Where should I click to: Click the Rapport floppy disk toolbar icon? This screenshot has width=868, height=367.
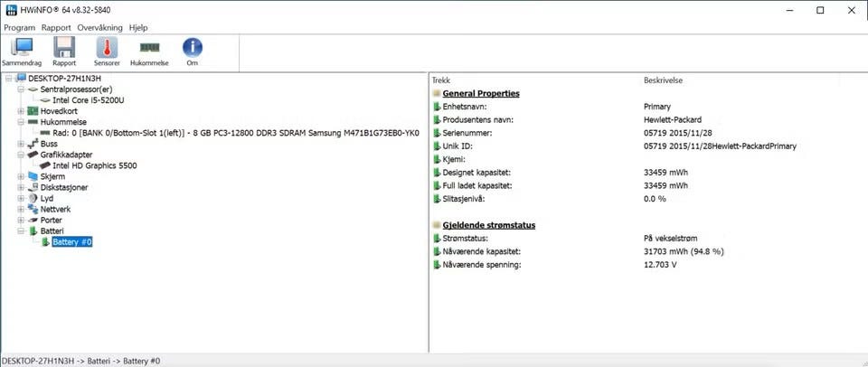[x=64, y=48]
